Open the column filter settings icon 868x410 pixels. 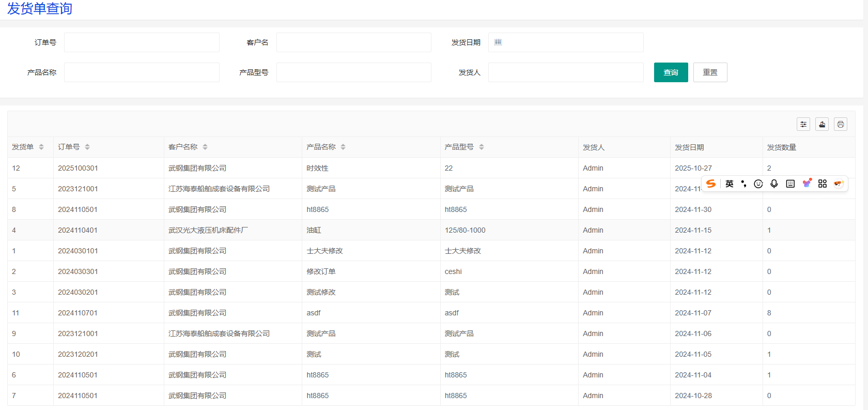click(803, 124)
